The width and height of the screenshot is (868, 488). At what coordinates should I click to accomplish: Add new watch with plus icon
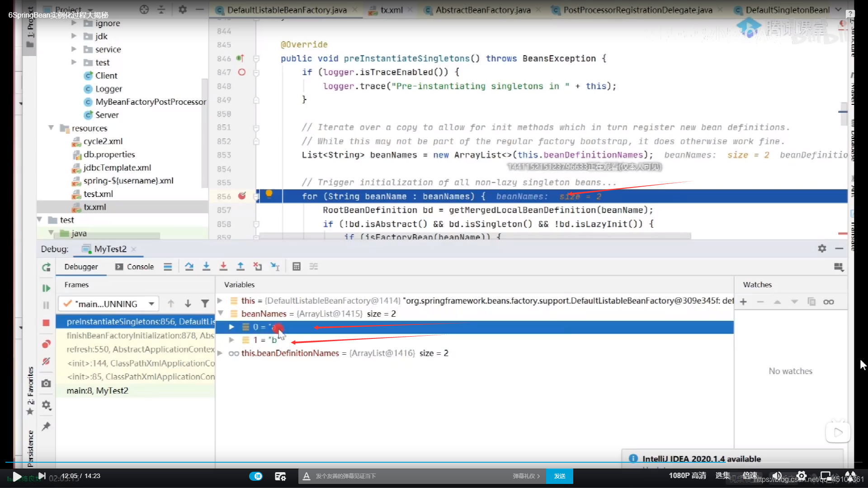tap(743, 302)
